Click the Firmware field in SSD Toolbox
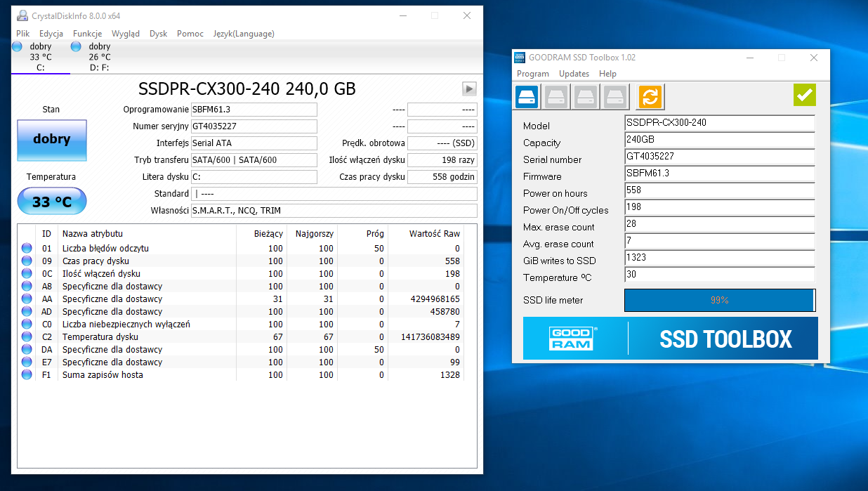 [x=720, y=174]
